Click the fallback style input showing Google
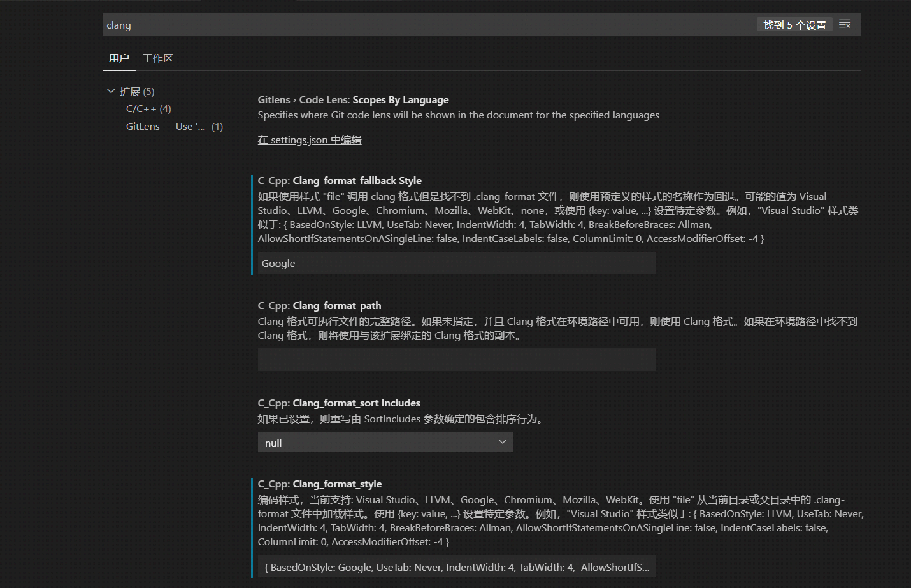The width and height of the screenshot is (911, 588). click(x=455, y=262)
